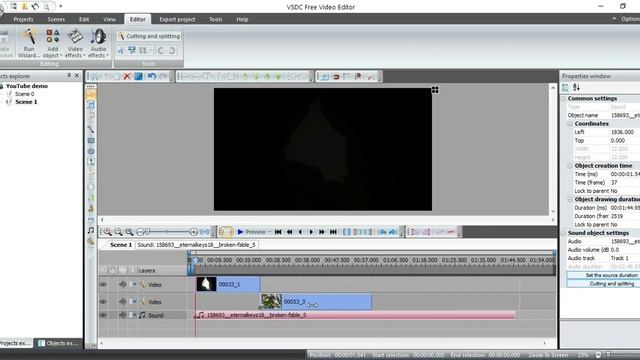The width and height of the screenshot is (640, 360).
Task: Pin the Projects explorer panel
Action: click(x=69, y=76)
